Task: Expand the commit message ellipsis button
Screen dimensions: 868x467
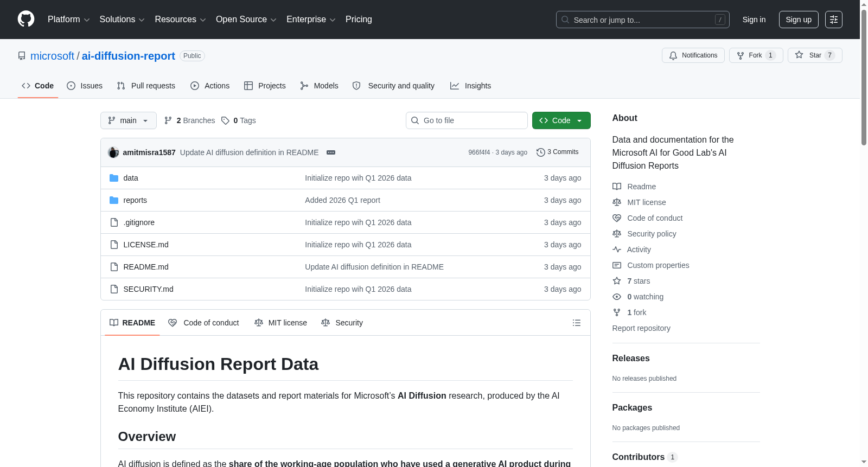Action: coord(331,152)
